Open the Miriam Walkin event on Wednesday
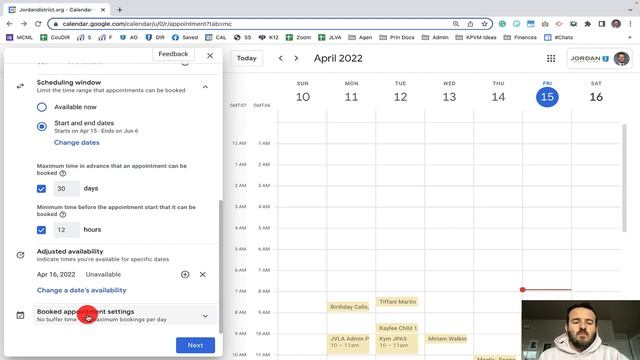 [446, 339]
